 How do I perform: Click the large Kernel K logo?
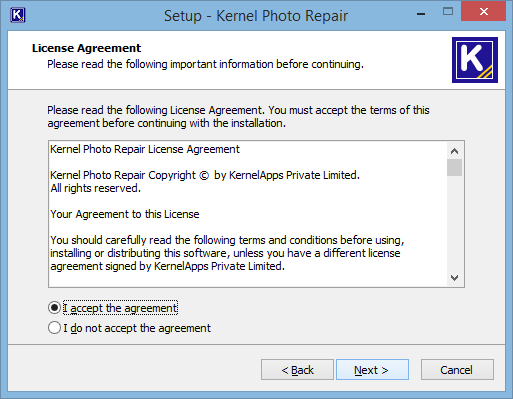point(475,60)
